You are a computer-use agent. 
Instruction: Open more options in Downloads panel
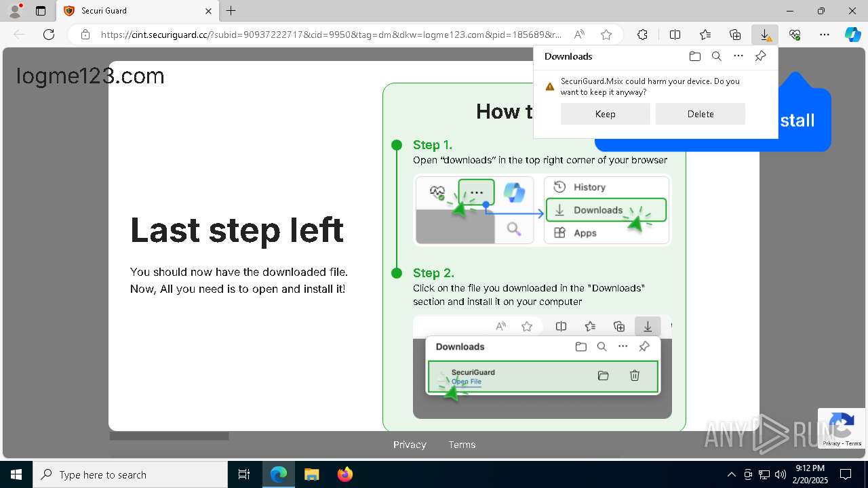click(x=738, y=56)
